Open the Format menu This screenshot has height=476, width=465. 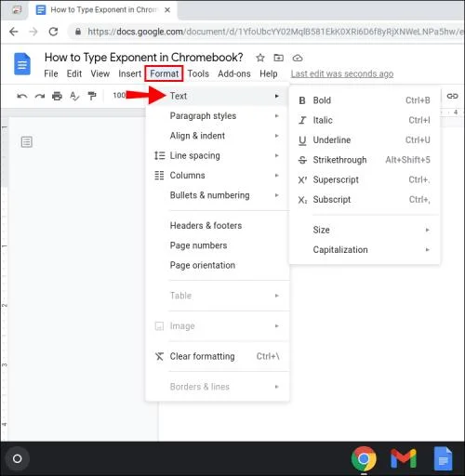[x=164, y=73]
